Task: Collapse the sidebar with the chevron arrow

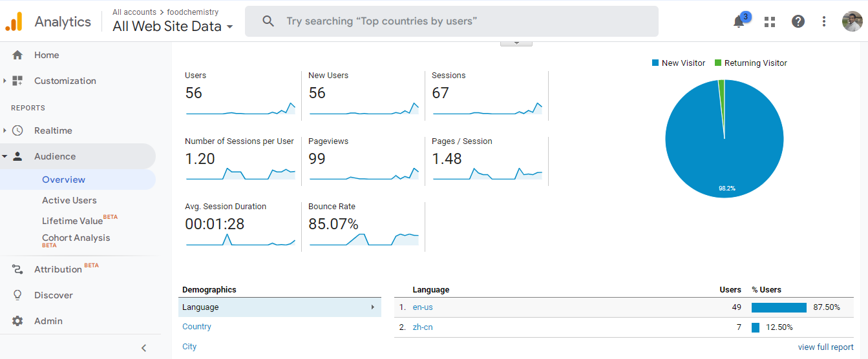Action: click(x=143, y=348)
